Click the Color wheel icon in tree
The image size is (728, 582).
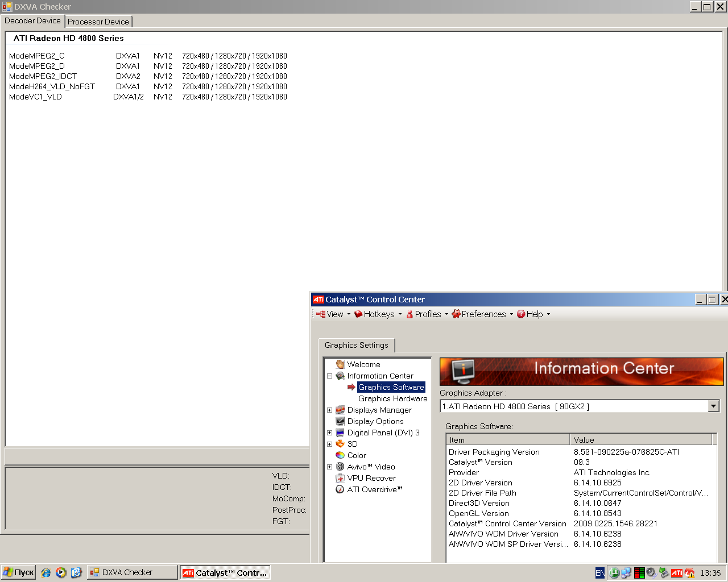340,455
